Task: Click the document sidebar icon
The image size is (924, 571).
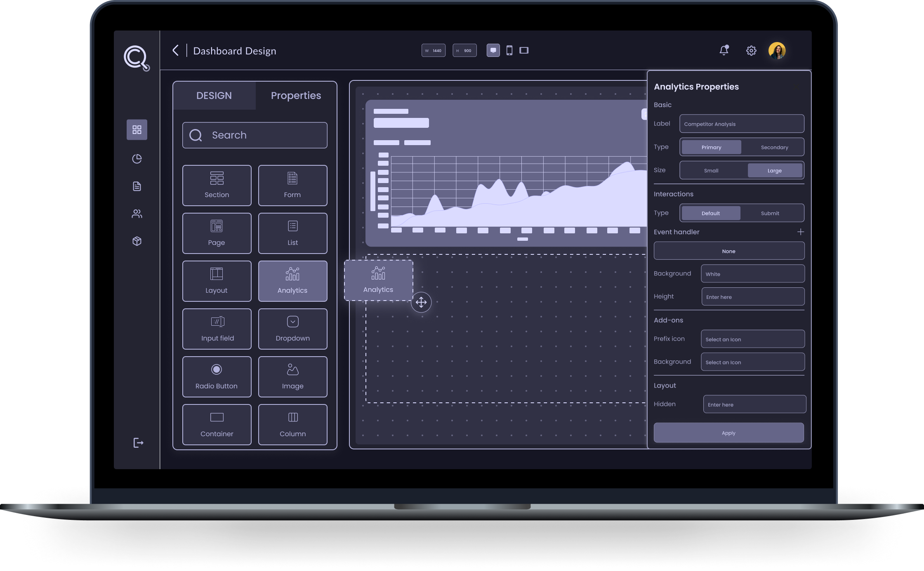Action: [137, 186]
